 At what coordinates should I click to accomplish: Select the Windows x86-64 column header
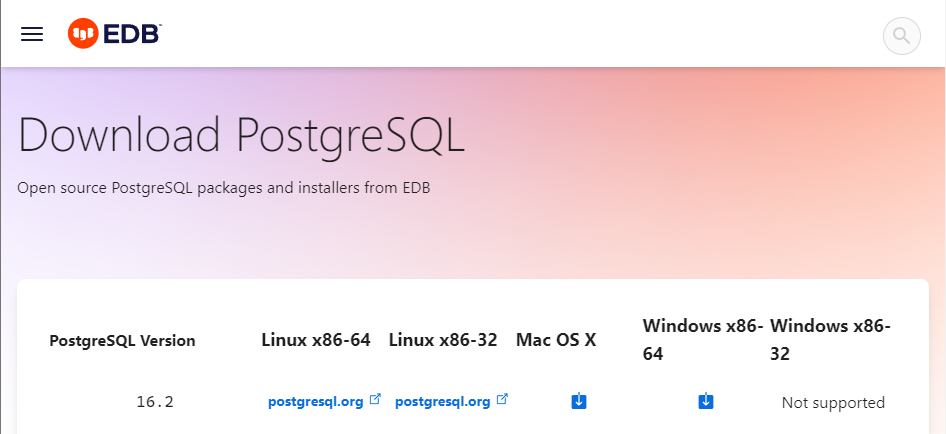703,340
